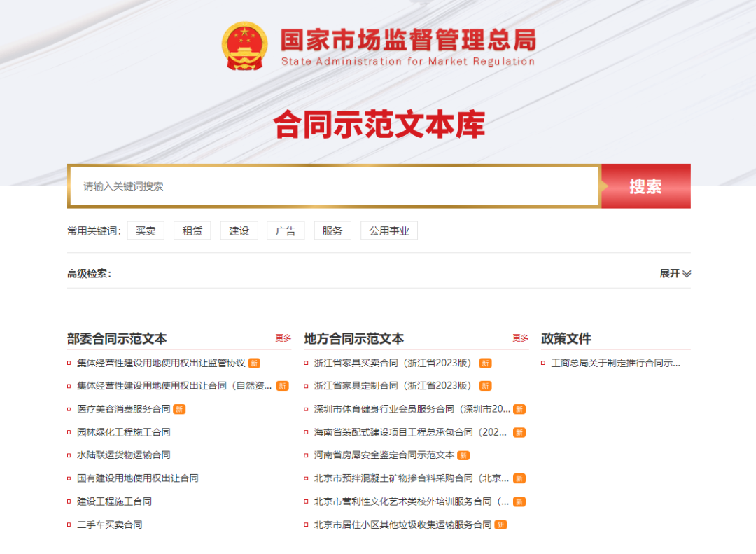Open 园林绿化工程施工合同 link
The height and width of the screenshot is (554, 756).
[124, 432]
